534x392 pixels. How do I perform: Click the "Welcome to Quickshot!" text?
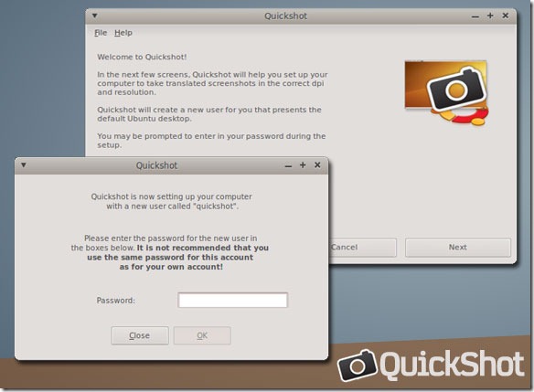coord(142,58)
